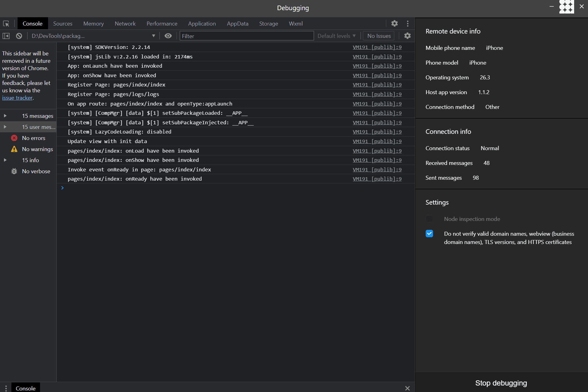Open the Wxml panel tab
Image resolution: width=588 pixels, height=392 pixels.
pos(295,23)
